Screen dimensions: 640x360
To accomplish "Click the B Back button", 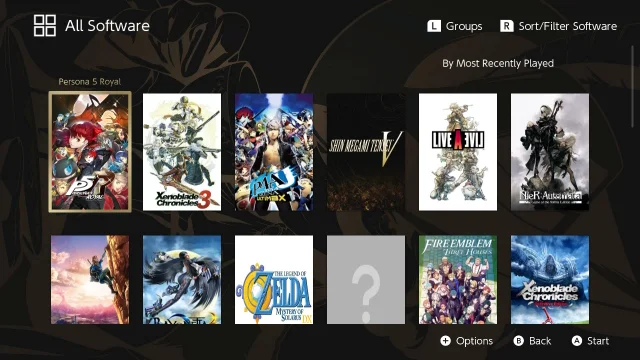I will click(532, 341).
